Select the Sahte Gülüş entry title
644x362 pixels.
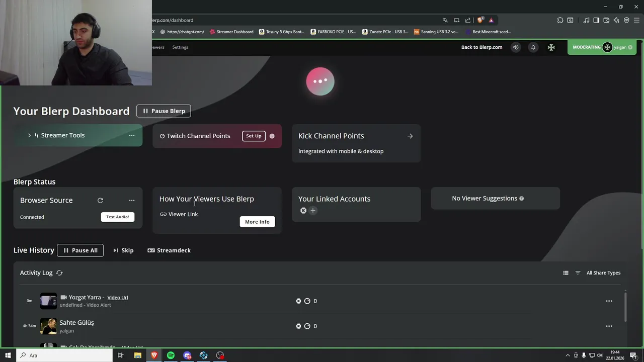pyautogui.click(x=76, y=323)
